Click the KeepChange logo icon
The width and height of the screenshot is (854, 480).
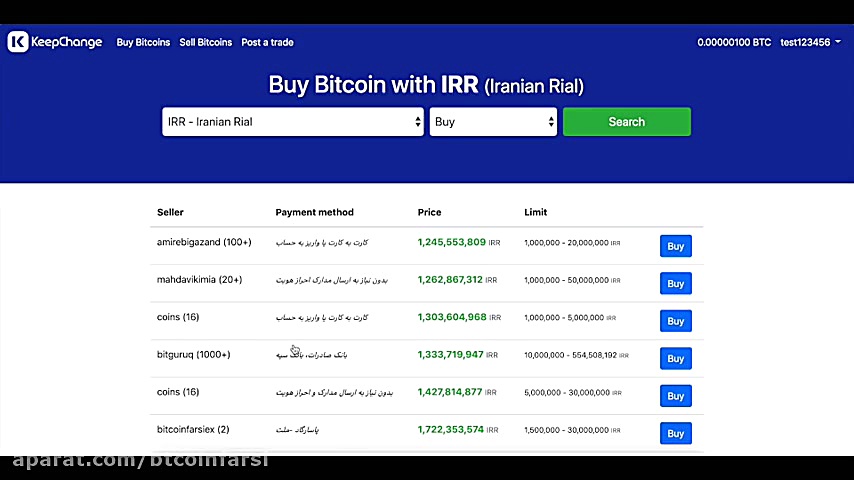tap(17, 42)
